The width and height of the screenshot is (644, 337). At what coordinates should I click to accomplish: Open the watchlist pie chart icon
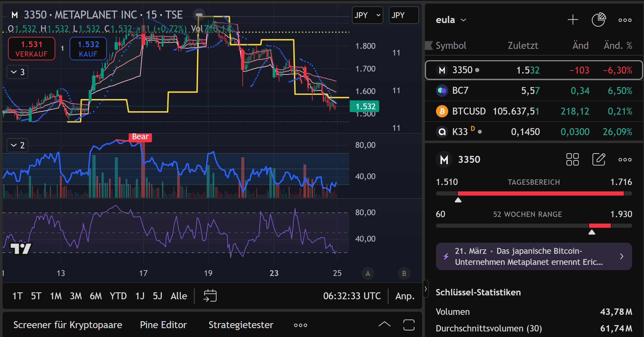(599, 20)
